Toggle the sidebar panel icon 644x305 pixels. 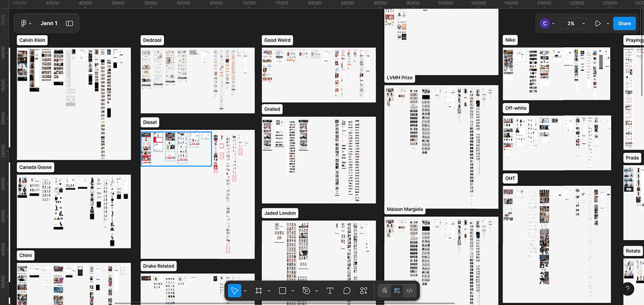[x=69, y=23]
